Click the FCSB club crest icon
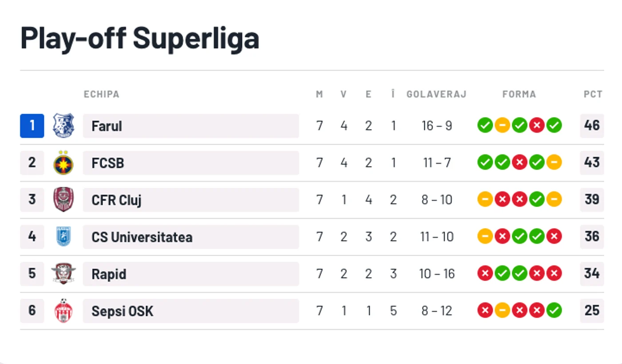 tap(64, 162)
